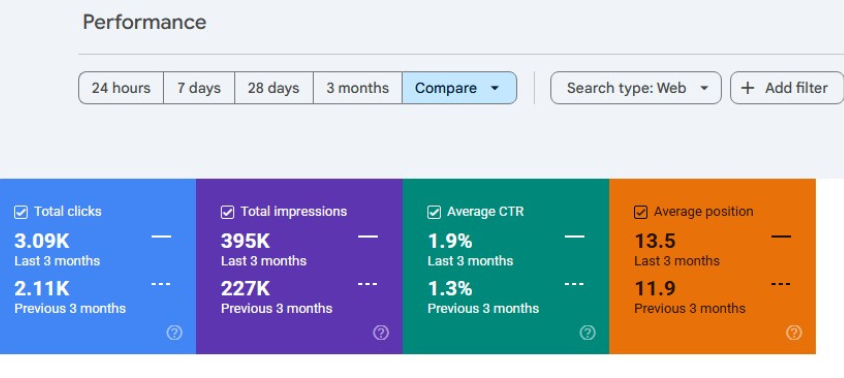Screen dimensions: 844x378
Task: Click the 13.5 average position value
Action: pyautogui.click(x=655, y=241)
